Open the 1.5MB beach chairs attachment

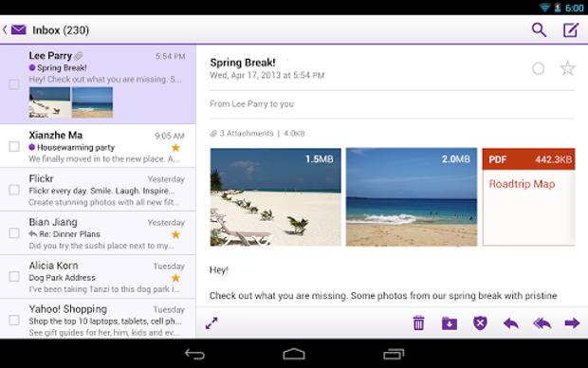click(x=276, y=197)
